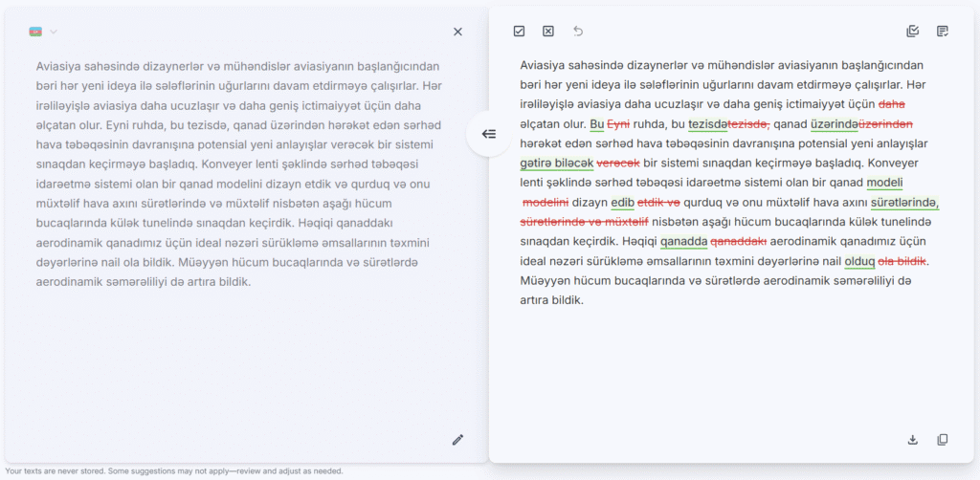Screen dimensions: 980x480
Task: Click the suggested word "tezisdə"
Action: click(x=707, y=124)
